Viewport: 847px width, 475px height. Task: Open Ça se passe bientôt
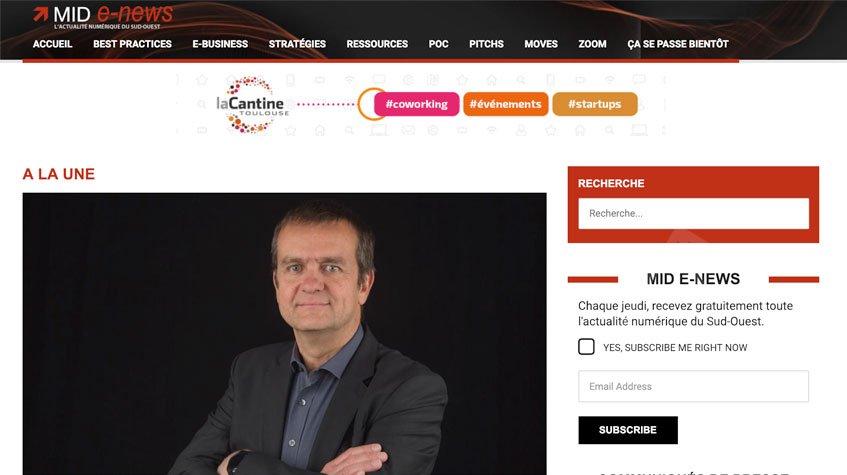(678, 44)
